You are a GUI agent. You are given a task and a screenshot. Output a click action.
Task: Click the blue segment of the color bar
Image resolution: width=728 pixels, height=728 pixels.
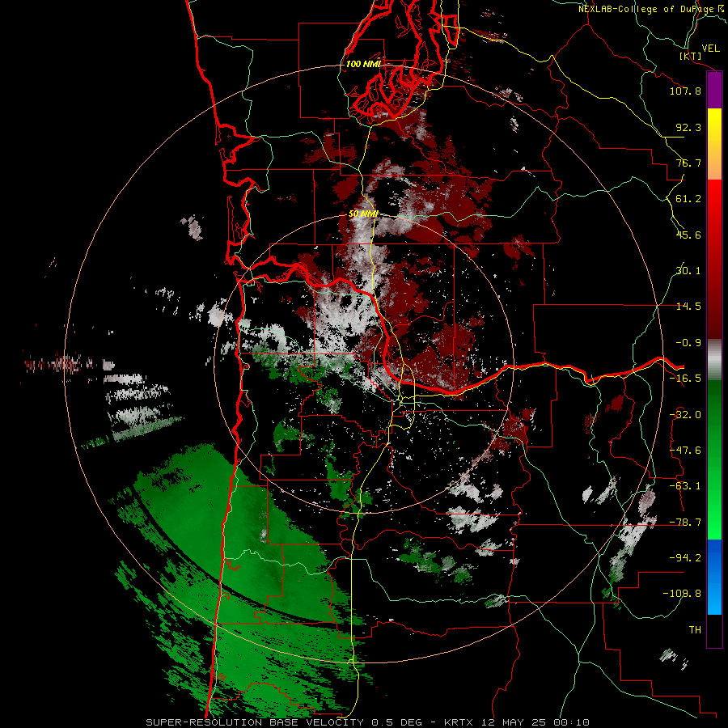714,577
